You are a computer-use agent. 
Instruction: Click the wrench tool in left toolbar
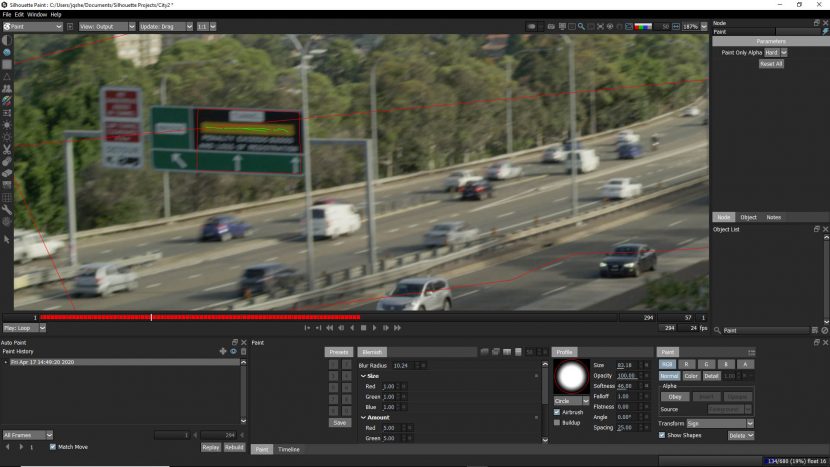[7, 208]
